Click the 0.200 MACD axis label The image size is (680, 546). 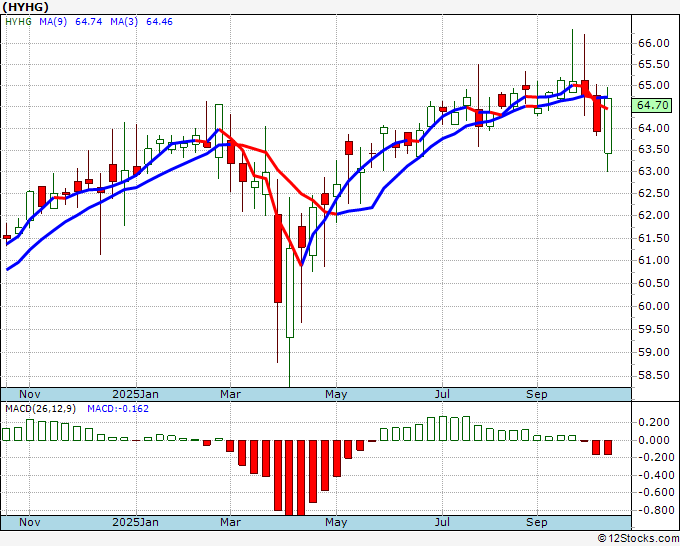pyautogui.click(x=656, y=422)
